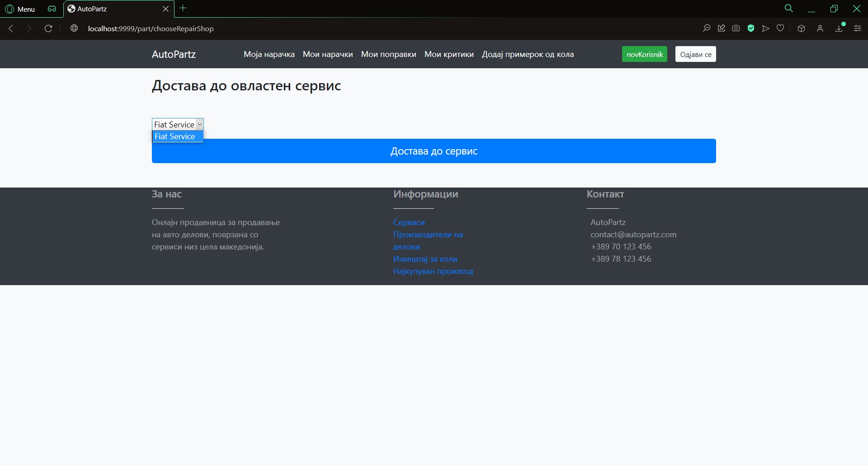Click the Одјави се logout button

tap(695, 54)
